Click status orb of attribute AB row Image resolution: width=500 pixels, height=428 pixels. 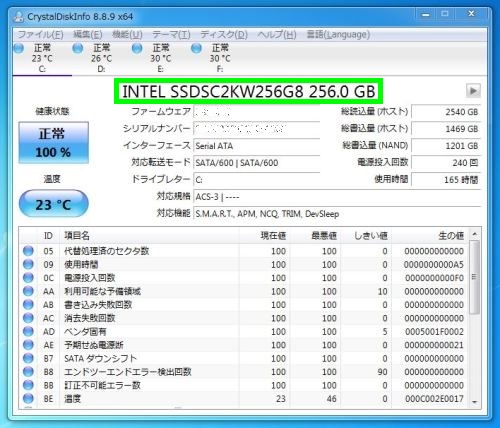(x=28, y=304)
